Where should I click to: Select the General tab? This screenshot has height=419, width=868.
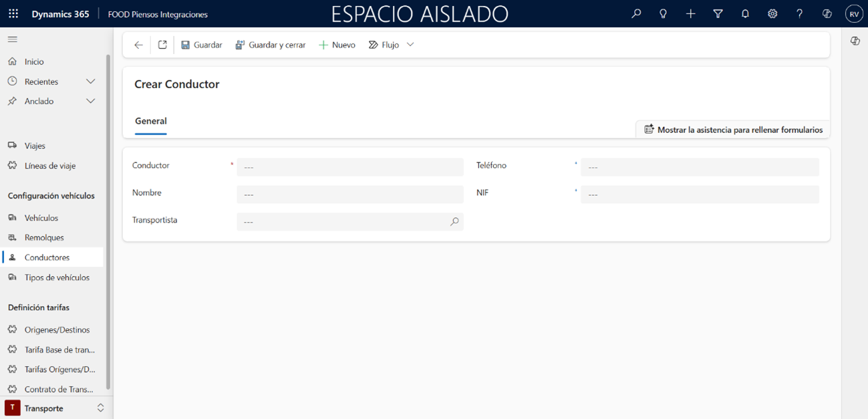[151, 121]
